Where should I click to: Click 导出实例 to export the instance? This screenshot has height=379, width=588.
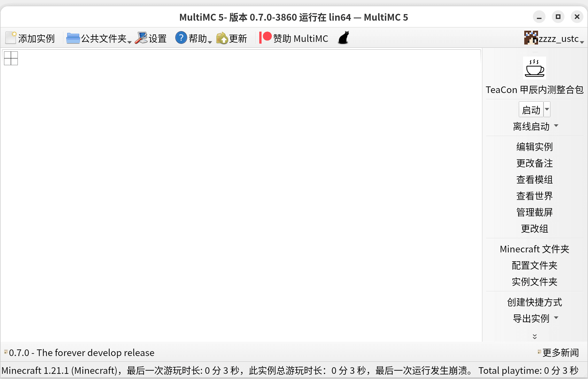pos(531,318)
